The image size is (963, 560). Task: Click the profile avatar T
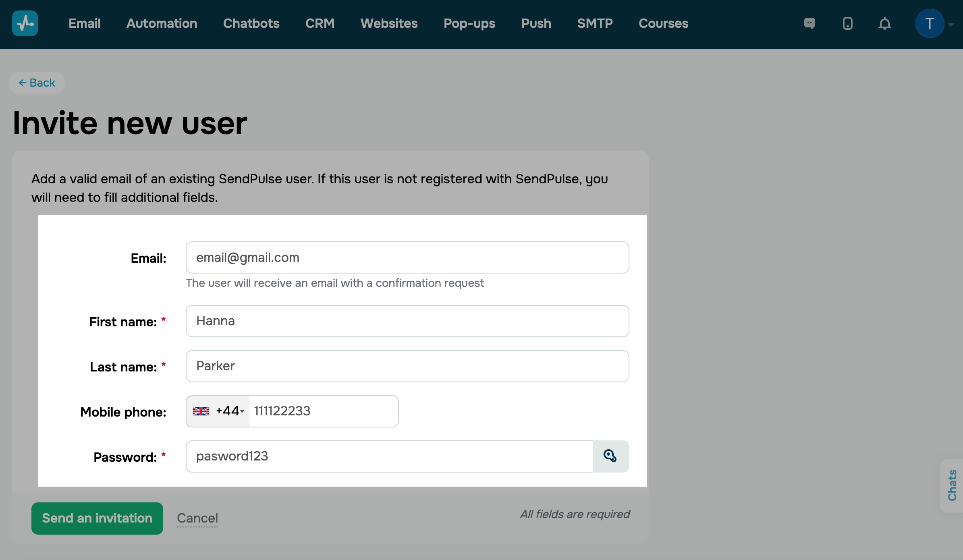pyautogui.click(x=930, y=23)
